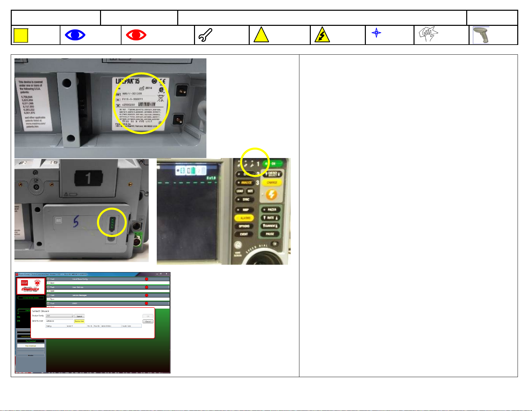
Task: Cancel the Select Device dialog
Action: (148, 321)
